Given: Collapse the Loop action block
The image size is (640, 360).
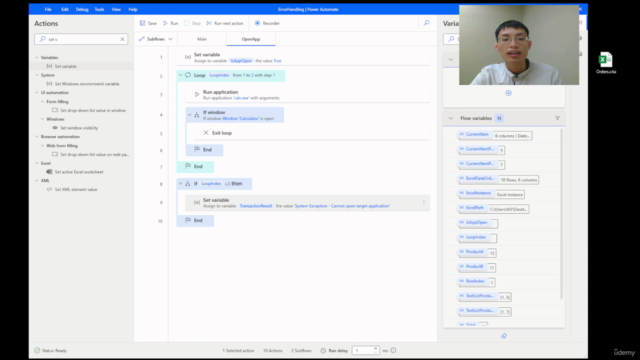Looking at the screenshot, I should 180,75.
